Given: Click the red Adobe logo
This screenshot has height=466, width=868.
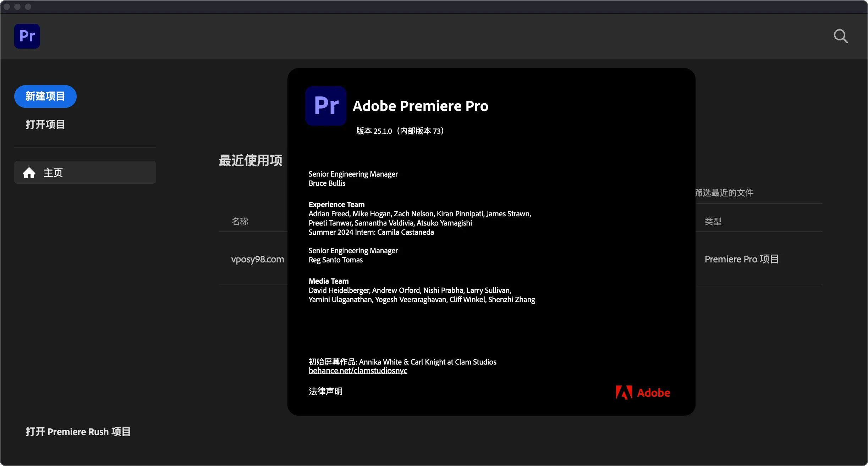Looking at the screenshot, I should click(x=643, y=393).
